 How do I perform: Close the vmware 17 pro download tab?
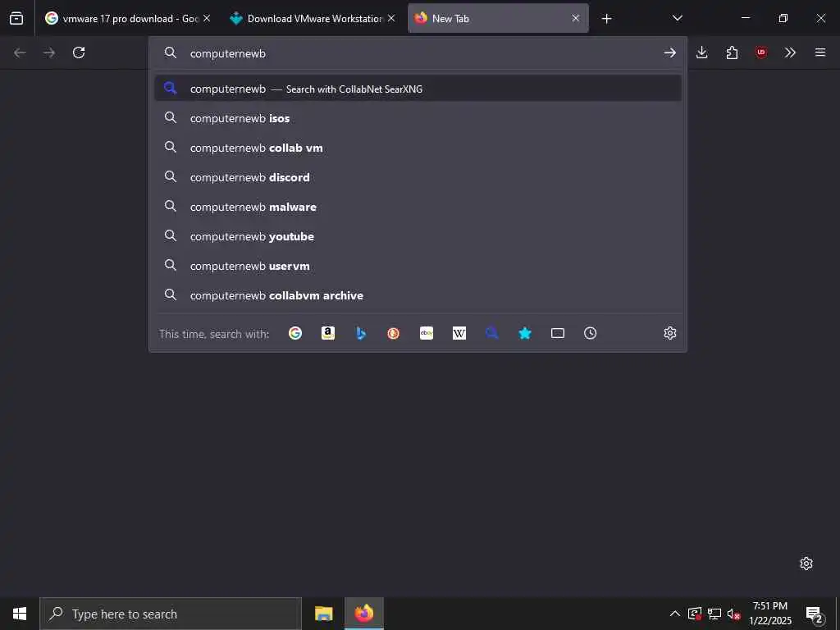pyautogui.click(x=207, y=18)
